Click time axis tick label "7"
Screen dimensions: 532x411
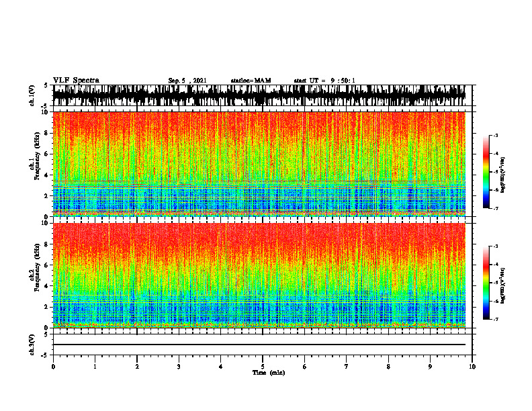[347, 367]
